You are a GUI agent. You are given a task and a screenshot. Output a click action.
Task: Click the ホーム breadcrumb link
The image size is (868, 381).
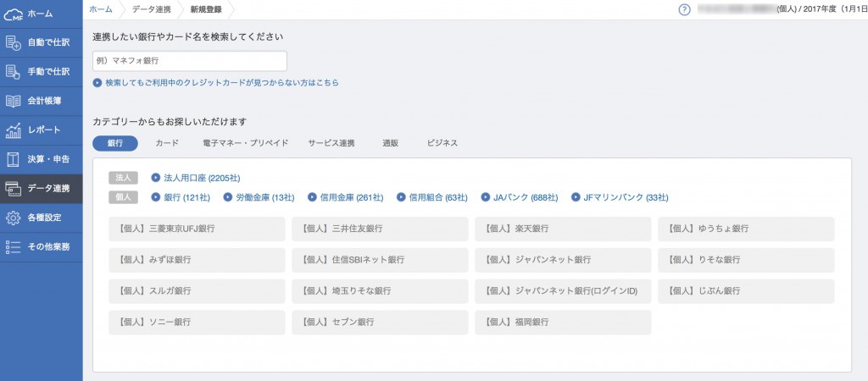point(101,9)
